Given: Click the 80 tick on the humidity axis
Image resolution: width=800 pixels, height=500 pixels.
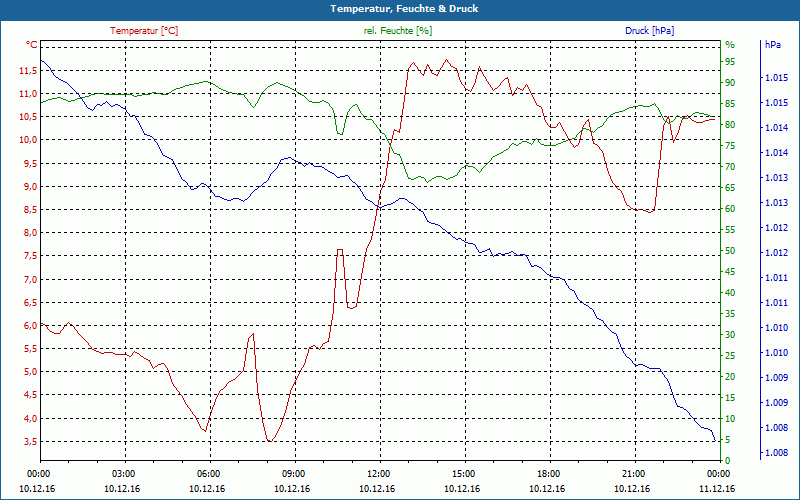Looking at the screenshot, I should (x=730, y=125).
